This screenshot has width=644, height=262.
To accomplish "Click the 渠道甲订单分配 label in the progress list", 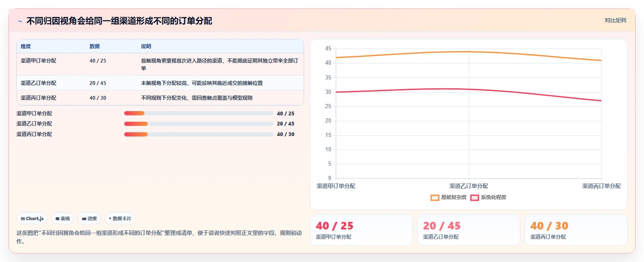I will 34,113.
